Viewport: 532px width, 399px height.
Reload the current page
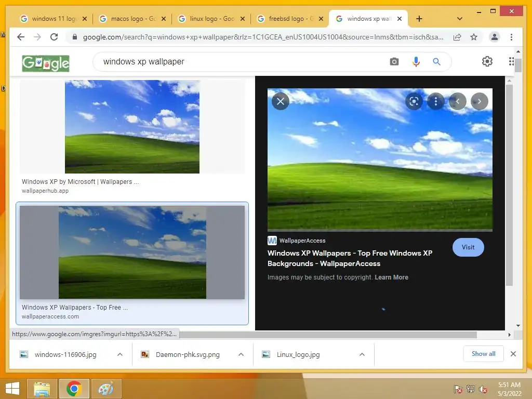[x=54, y=37]
